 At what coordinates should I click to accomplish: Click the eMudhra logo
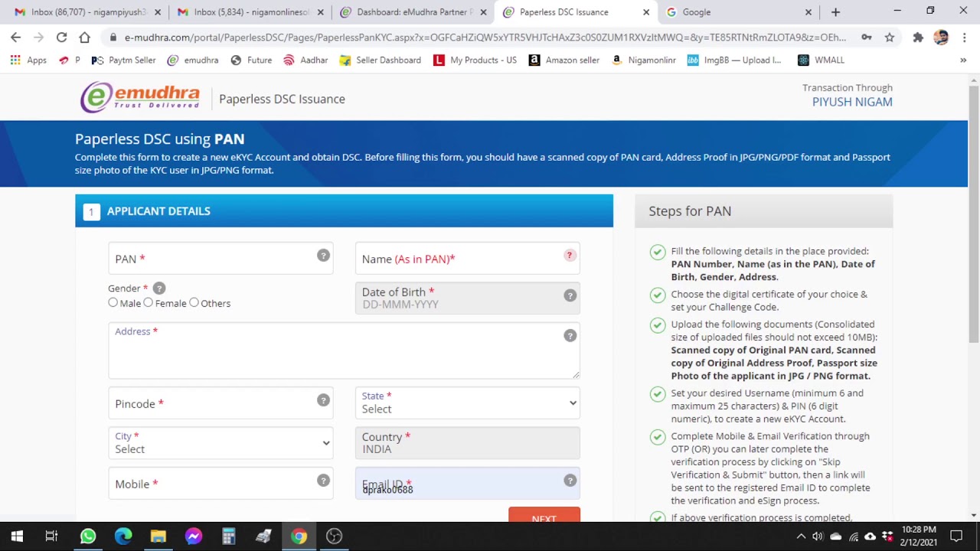coord(140,98)
